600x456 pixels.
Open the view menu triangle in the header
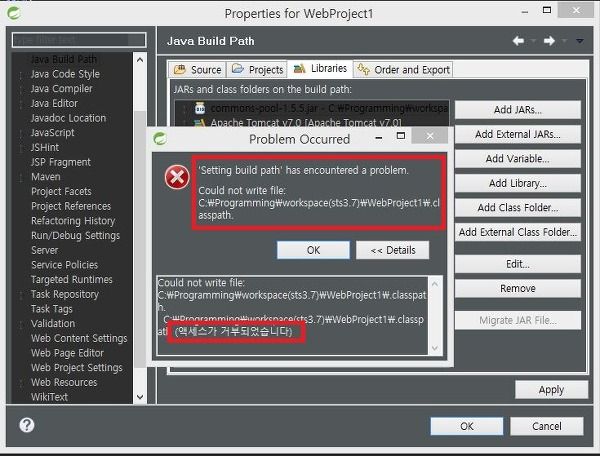(x=580, y=41)
